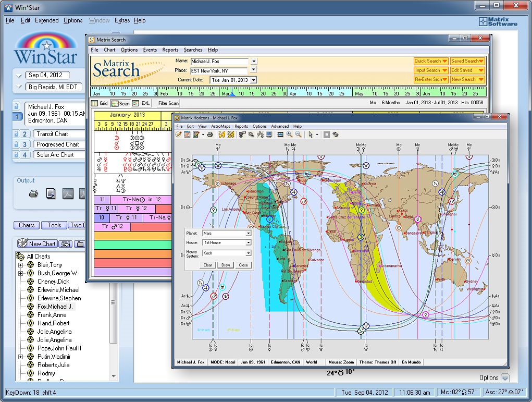The width and height of the screenshot is (532, 402).
Task: Click the overlapping squares icon in Horizons toolbar
Action: [251, 135]
